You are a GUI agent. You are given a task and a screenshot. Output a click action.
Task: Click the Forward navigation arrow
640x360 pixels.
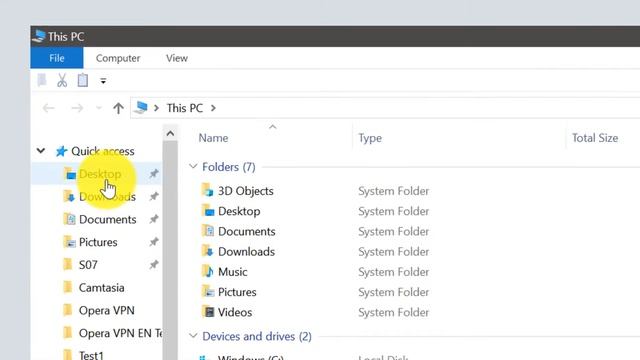click(x=77, y=108)
